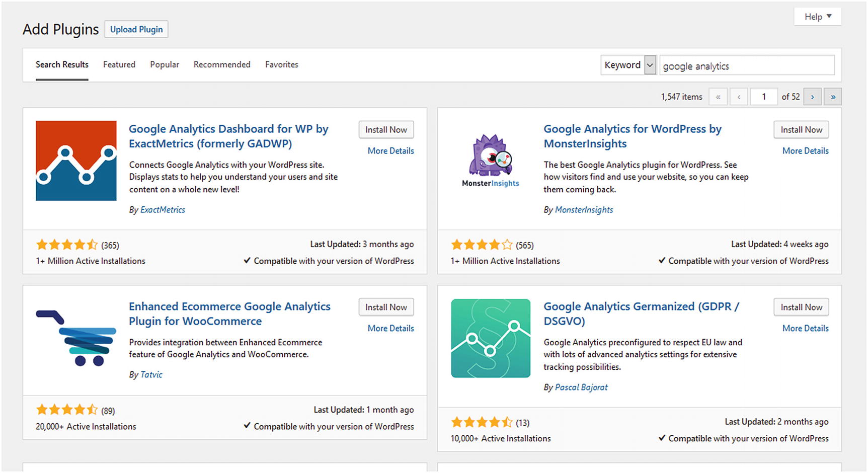This screenshot has width=868, height=473.
Task: Jump to last page of results
Action: coord(833,97)
